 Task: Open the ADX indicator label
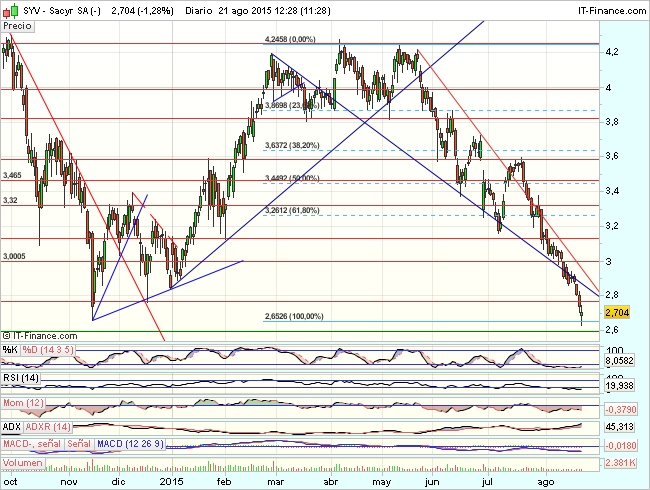point(13,426)
